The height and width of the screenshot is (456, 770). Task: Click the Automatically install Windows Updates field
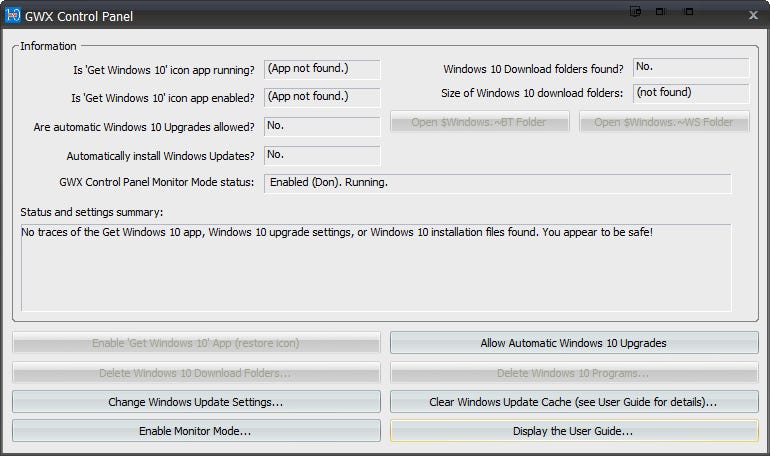(322, 155)
